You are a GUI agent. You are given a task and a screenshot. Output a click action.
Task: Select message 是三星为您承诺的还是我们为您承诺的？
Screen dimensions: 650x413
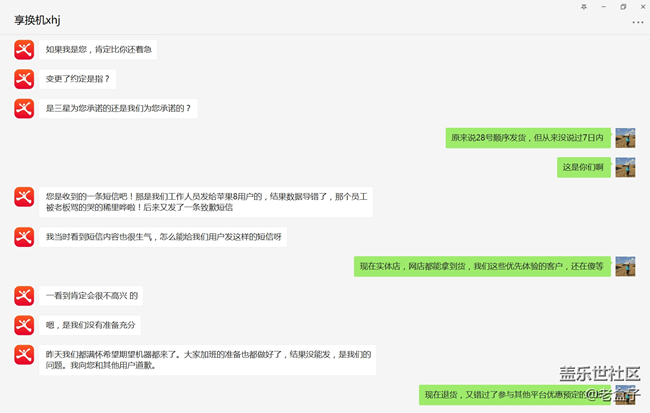click(x=118, y=109)
